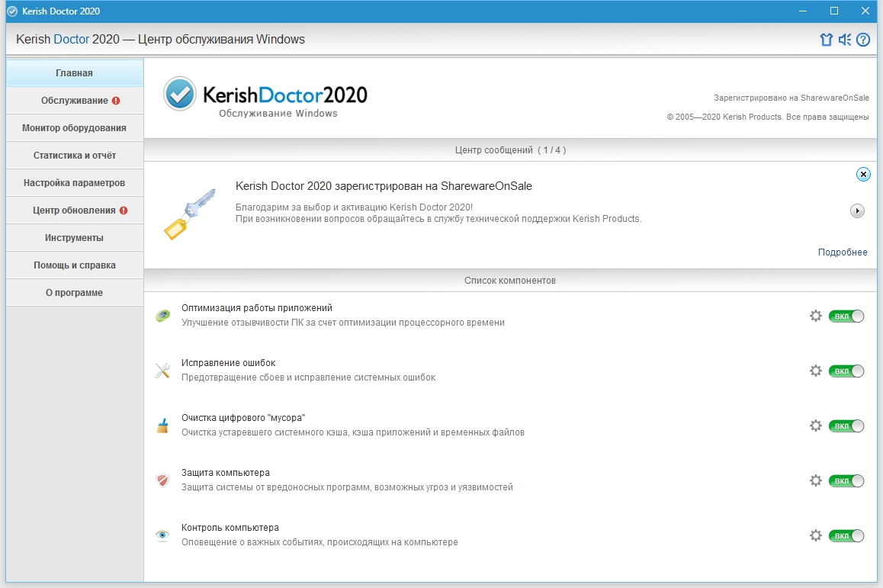Toggle off Оптимизация работы приложений switch
Image resolution: width=883 pixels, height=588 pixels.
846,316
